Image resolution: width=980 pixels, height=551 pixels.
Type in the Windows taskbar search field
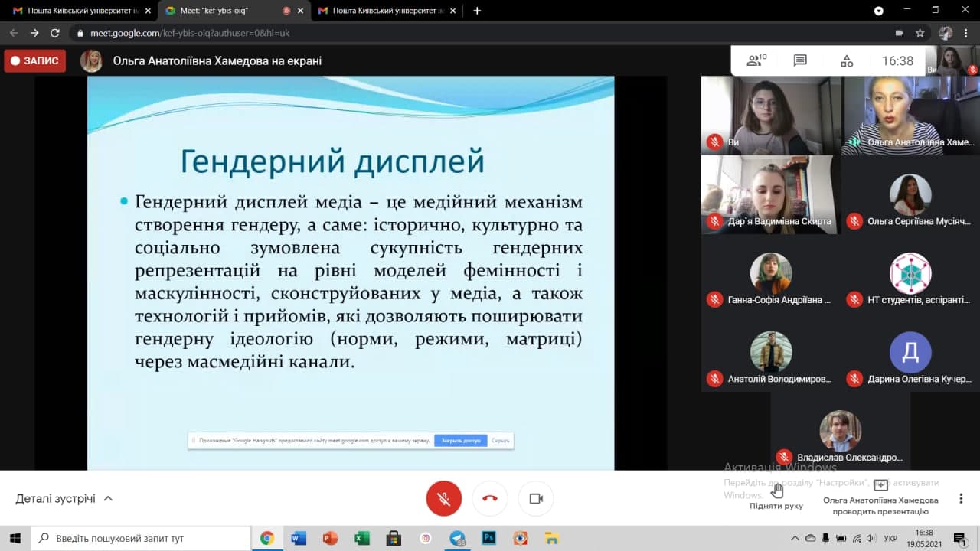(145, 538)
